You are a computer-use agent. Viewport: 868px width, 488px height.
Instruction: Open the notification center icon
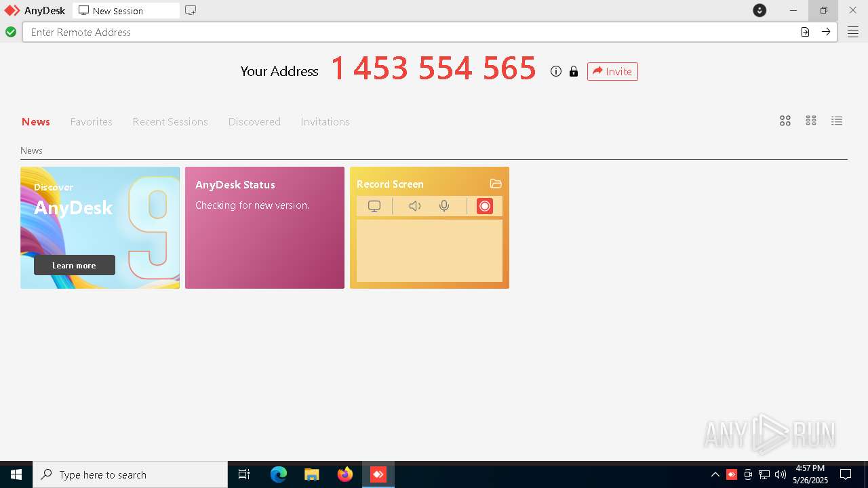[846, 474]
